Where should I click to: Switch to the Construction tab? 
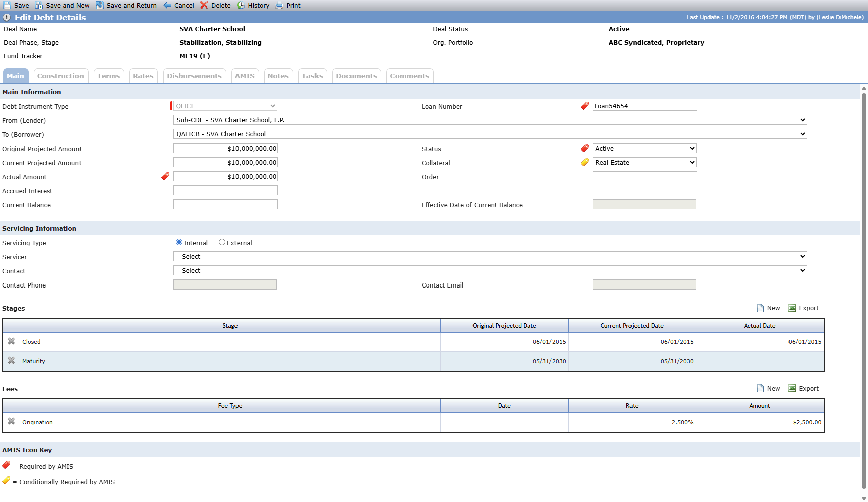[x=60, y=76]
